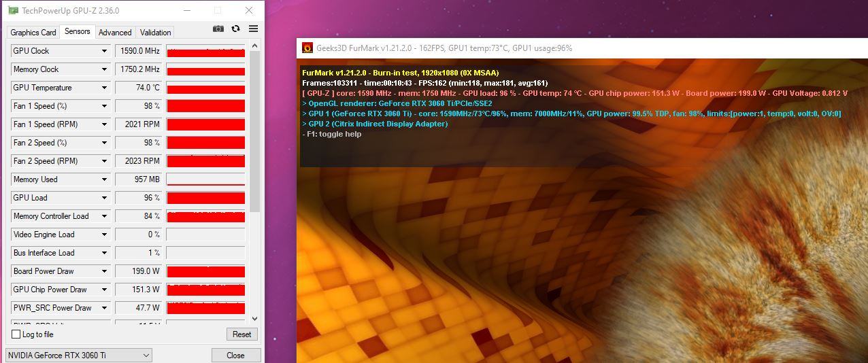Viewport: 868px width, 363px height.
Task: Click the GPU Load 96 % value
Action: point(139,198)
